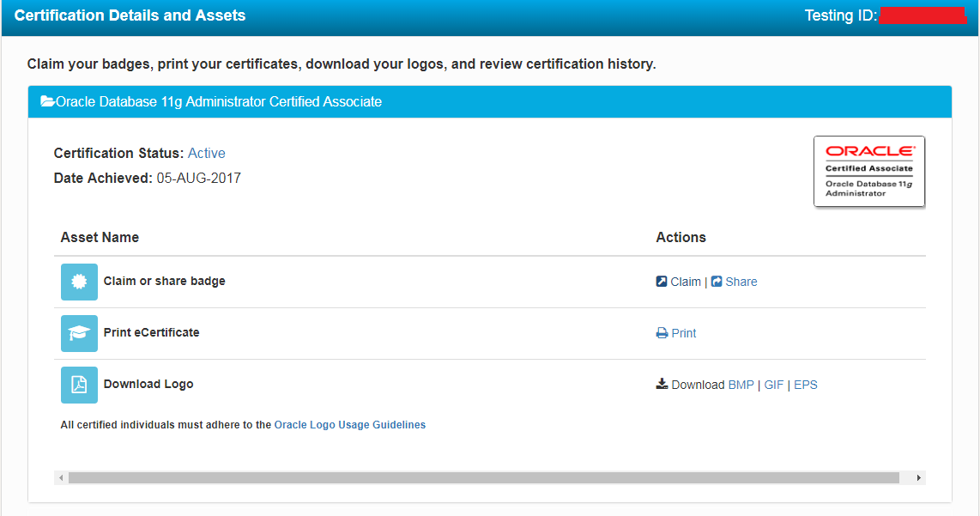The height and width of the screenshot is (516, 980).
Task: Click the open folder icon beside the certification title
Action: pos(47,101)
